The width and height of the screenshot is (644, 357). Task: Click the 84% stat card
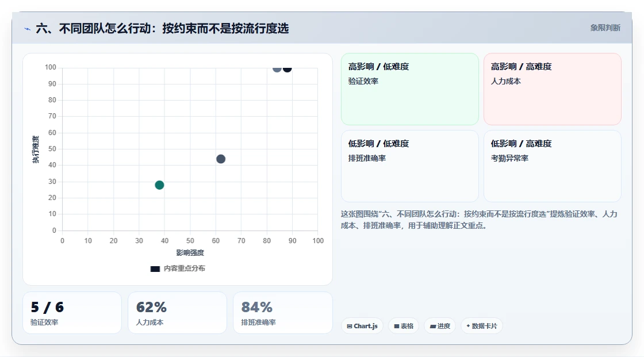click(x=282, y=313)
